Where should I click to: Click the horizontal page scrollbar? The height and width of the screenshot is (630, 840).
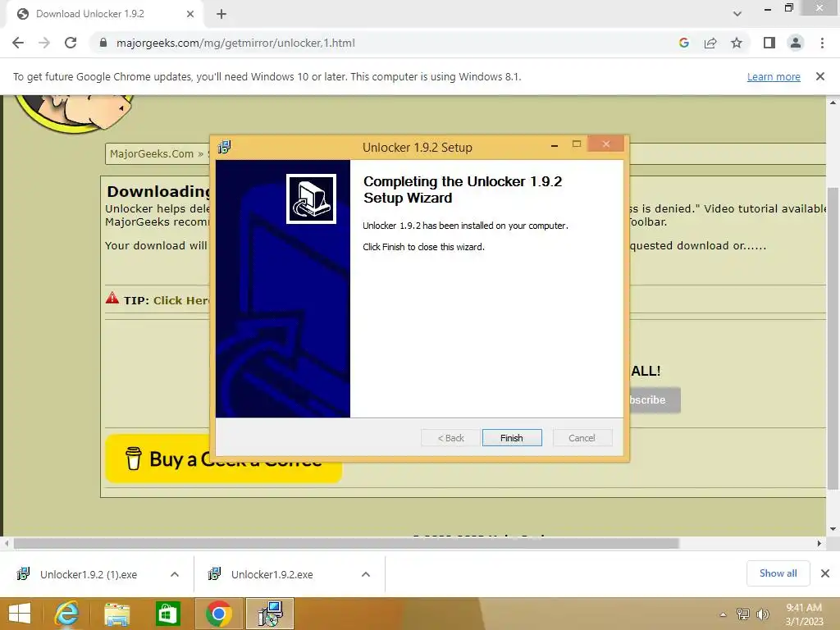(x=346, y=543)
